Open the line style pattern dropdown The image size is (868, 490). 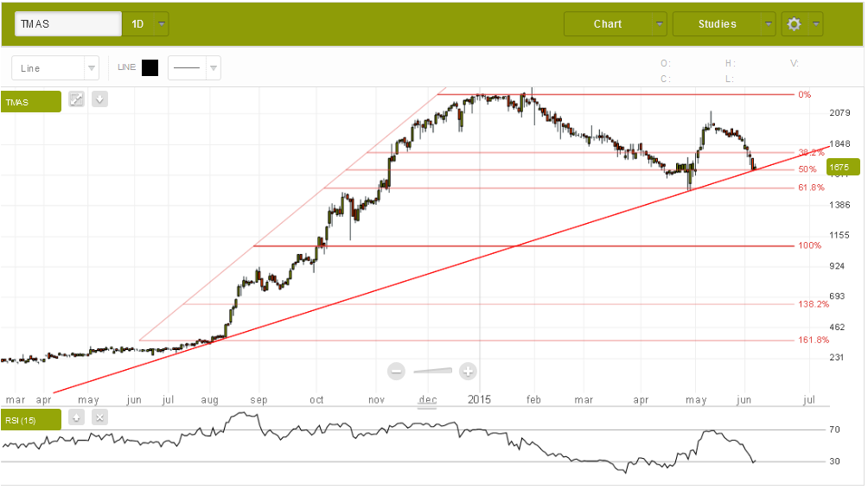pyautogui.click(x=214, y=68)
